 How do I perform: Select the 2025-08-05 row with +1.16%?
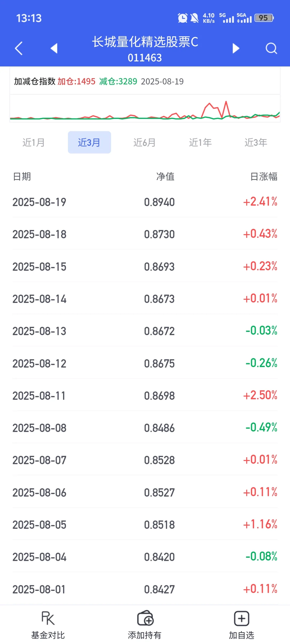(145, 525)
